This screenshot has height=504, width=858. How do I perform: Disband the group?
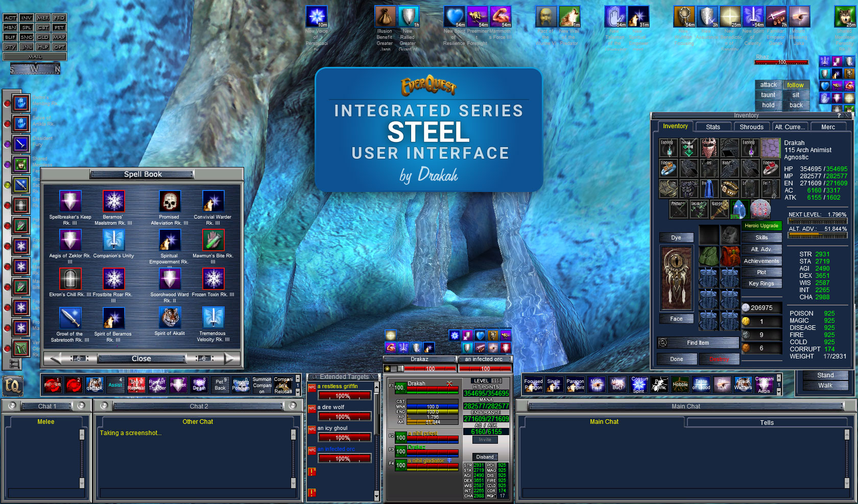(485, 457)
